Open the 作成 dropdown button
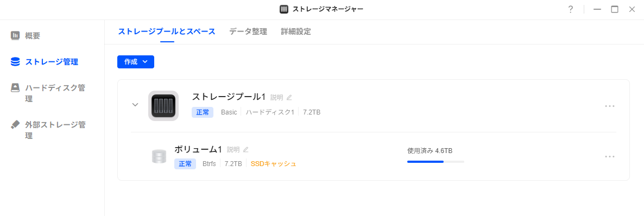Screen dimensions: 644x216 click(136, 61)
